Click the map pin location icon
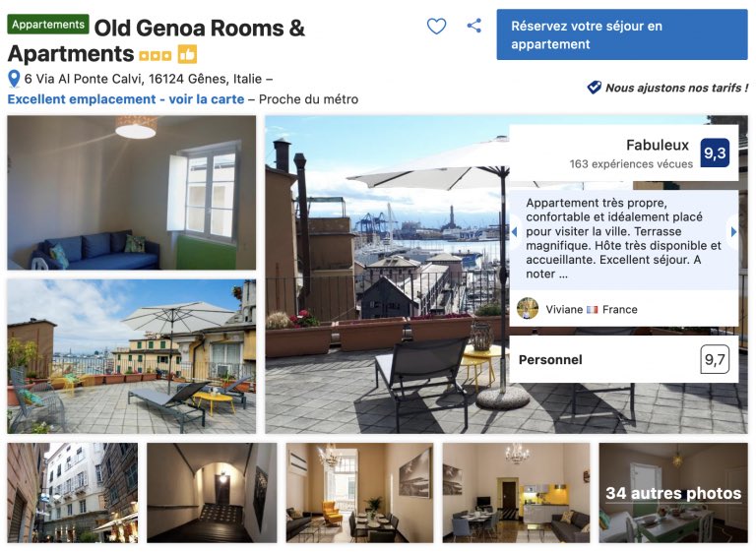756x552 pixels. [14, 79]
